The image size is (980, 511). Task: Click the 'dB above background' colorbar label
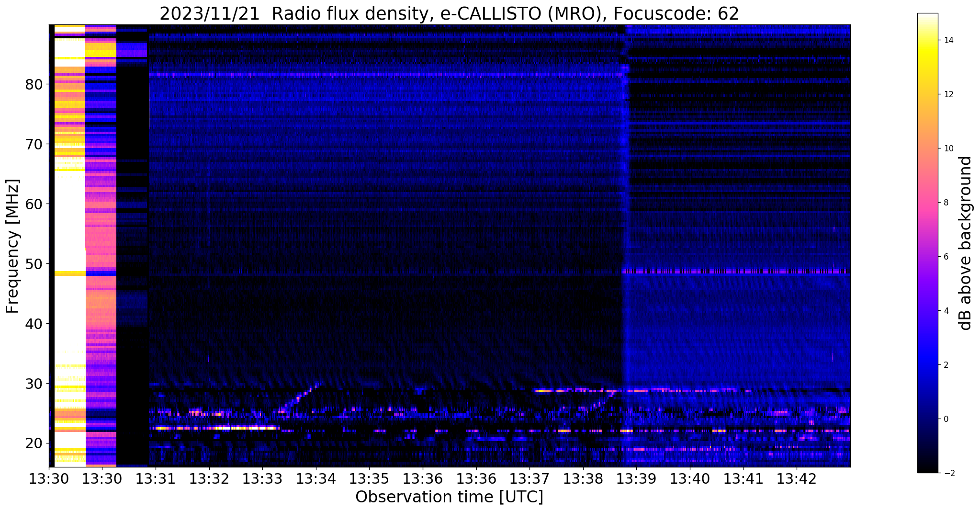coord(966,243)
